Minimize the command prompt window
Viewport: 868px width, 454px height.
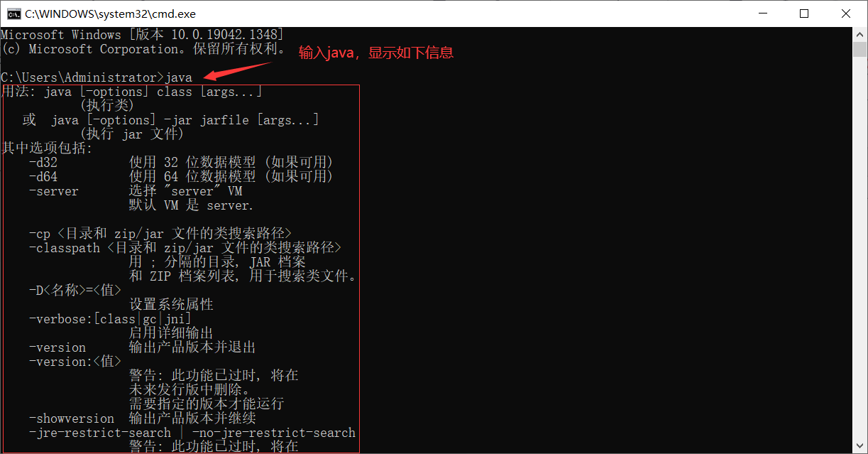tap(763, 13)
